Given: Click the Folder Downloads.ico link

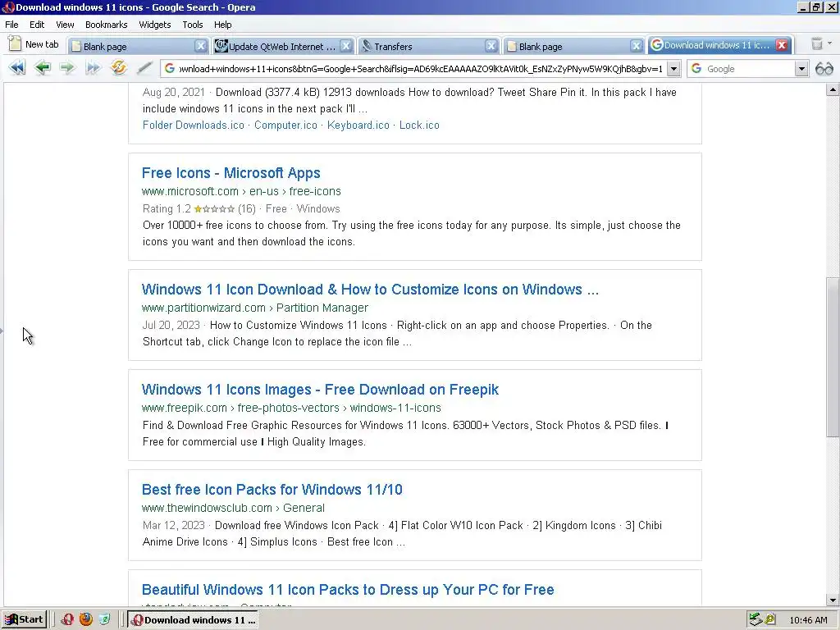Looking at the screenshot, I should [194, 125].
